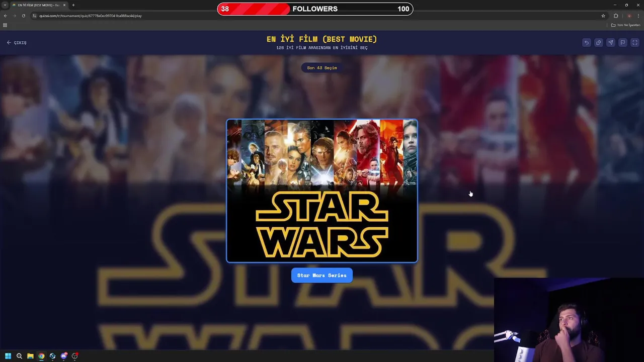Click the EN İYİ FİLM (BEST MOVIE) title

pyautogui.click(x=322, y=39)
